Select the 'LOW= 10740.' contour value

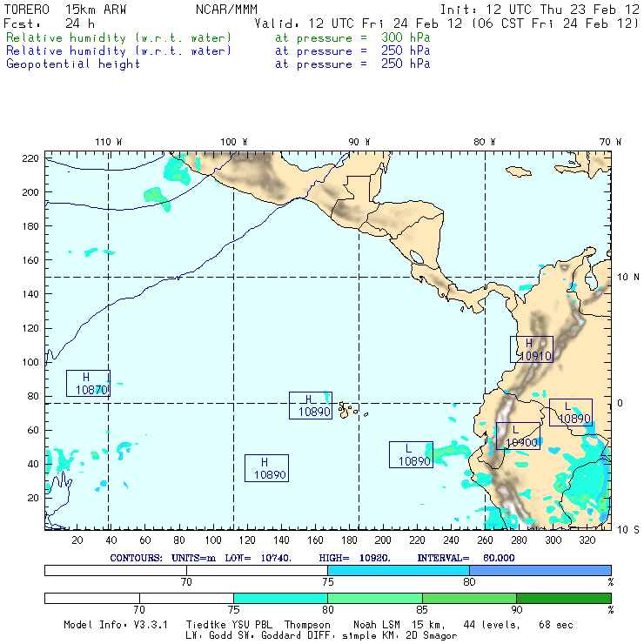click(x=258, y=558)
